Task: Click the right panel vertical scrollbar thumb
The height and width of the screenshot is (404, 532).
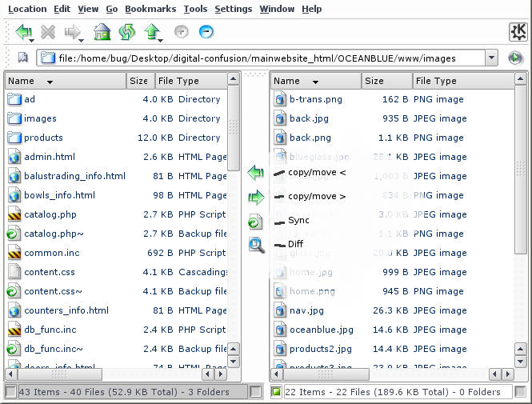Action: coord(521,169)
